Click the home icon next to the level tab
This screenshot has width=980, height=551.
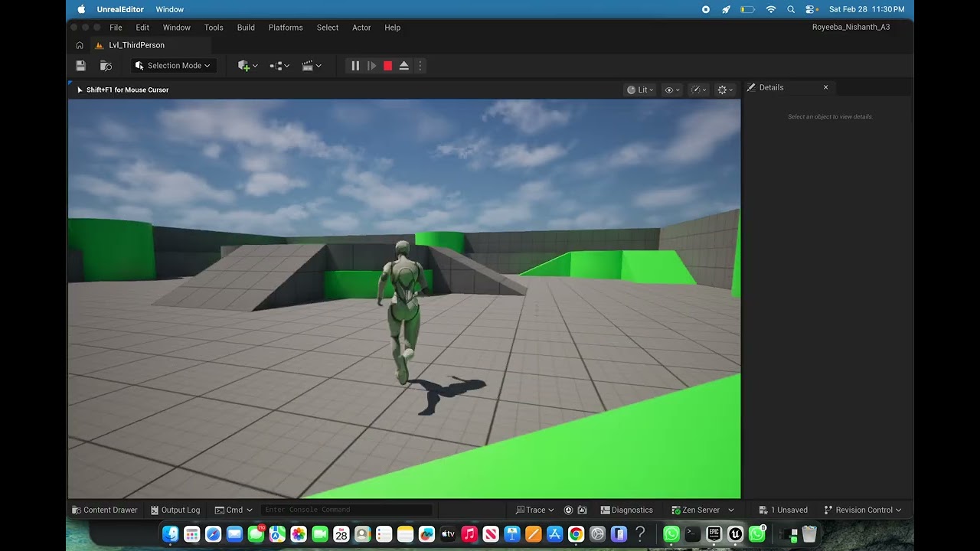tap(80, 45)
